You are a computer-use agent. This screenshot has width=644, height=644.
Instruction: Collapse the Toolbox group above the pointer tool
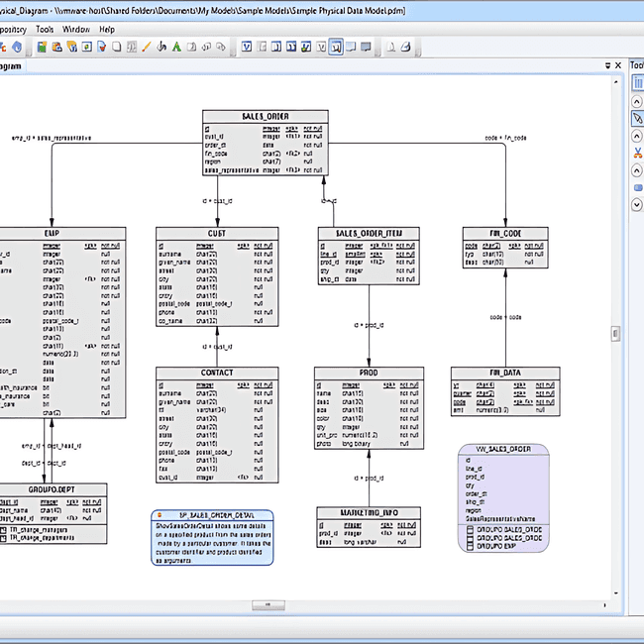tap(637, 101)
